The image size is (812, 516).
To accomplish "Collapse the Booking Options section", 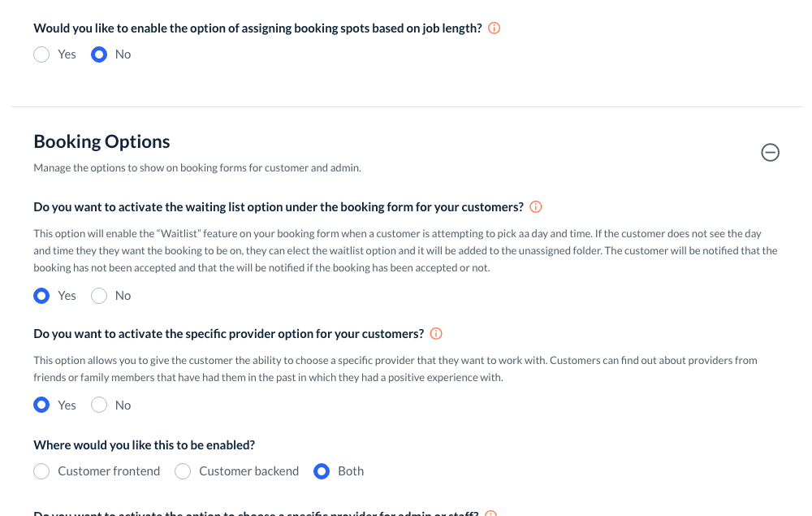I will click(770, 152).
